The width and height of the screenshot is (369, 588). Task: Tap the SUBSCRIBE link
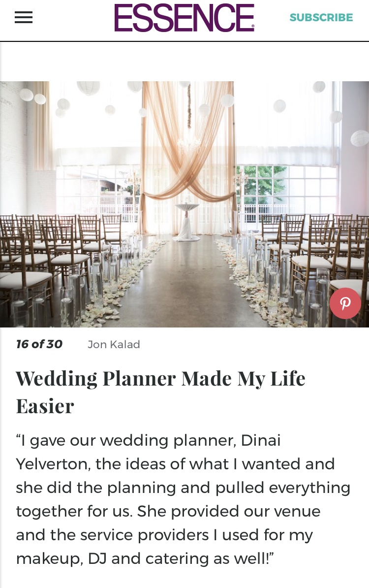click(321, 18)
